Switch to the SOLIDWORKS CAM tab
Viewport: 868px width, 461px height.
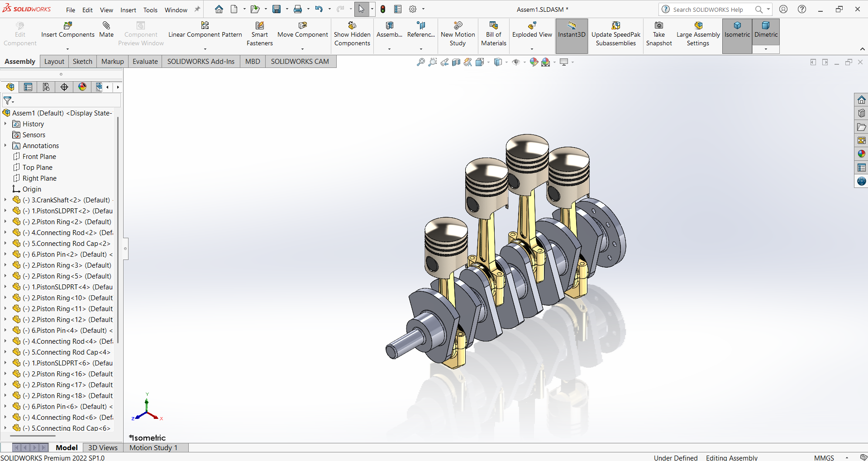(x=300, y=62)
